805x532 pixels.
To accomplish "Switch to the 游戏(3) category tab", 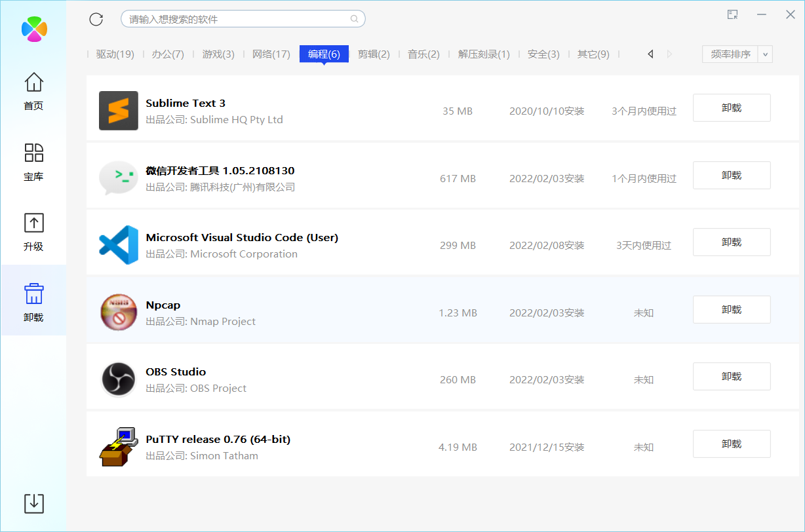I will point(218,54).
